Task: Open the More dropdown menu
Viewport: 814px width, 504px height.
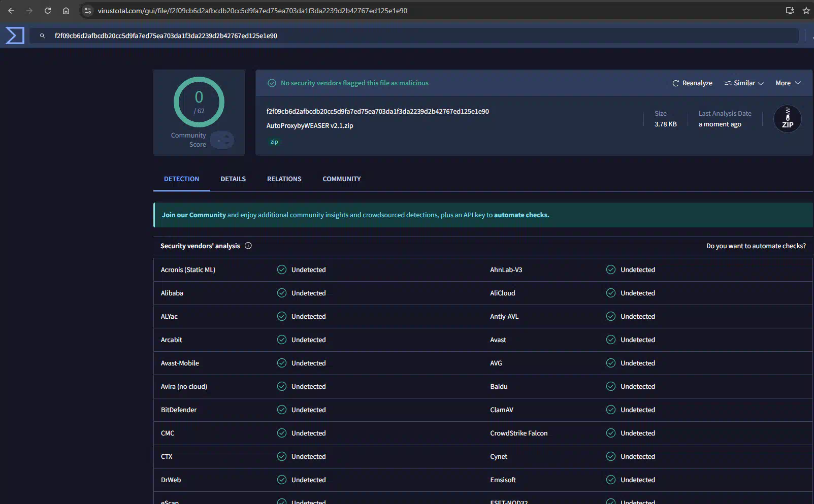Action: click(788, 83)
